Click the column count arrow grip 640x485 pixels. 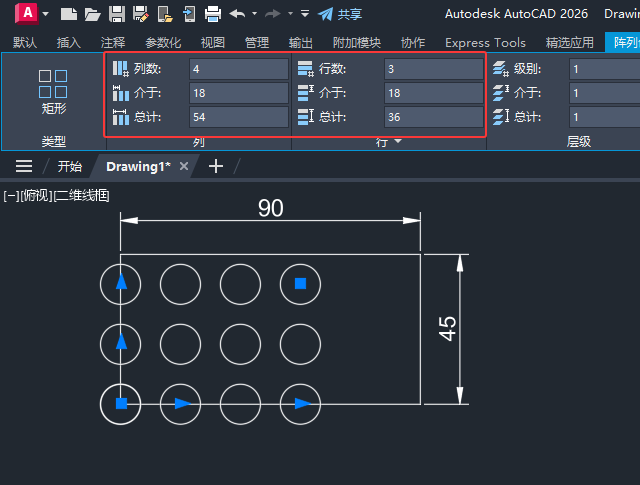click(302, 404)
